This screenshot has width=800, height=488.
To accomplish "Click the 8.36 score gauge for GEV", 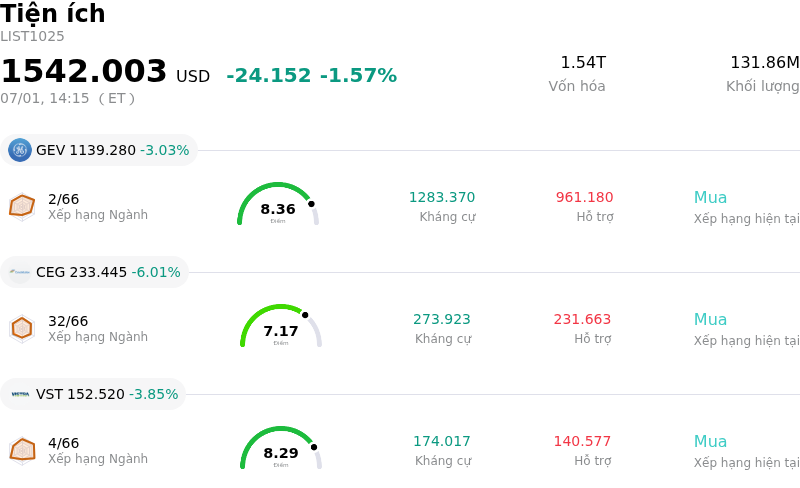I will [x=278, y=204].
